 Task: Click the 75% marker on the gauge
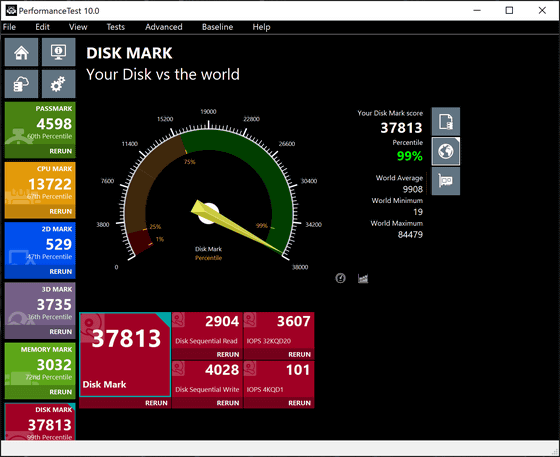(x=190, y=162)
